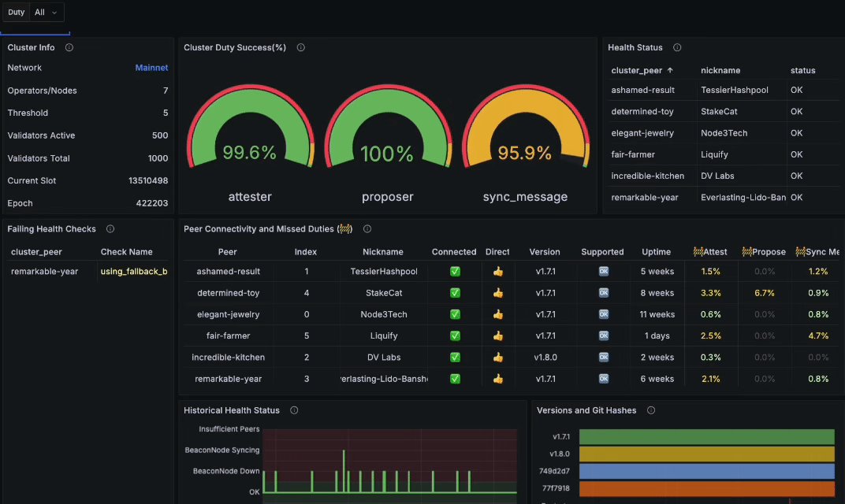Click connected checkmark for ashamed-result
The width and height of the screenshot is (845, 504).
455,272
